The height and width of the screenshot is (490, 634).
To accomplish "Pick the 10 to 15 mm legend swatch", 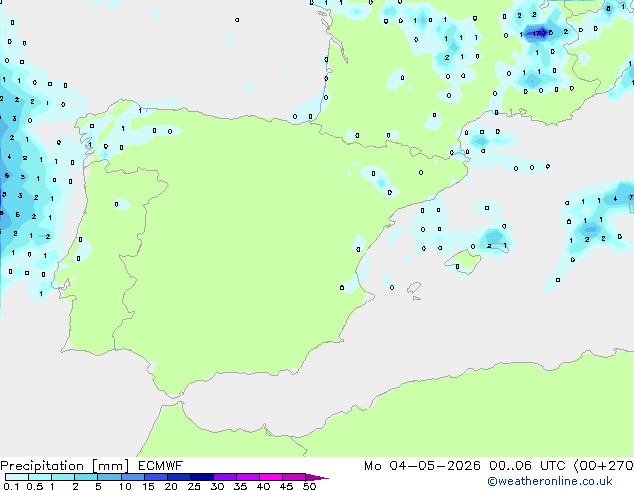I will (x=132, y=477).
